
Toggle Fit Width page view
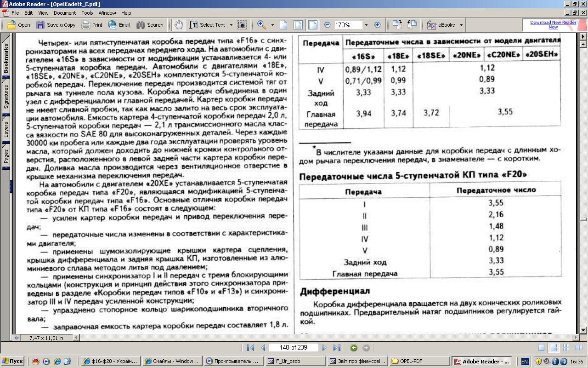pos(312,25)
